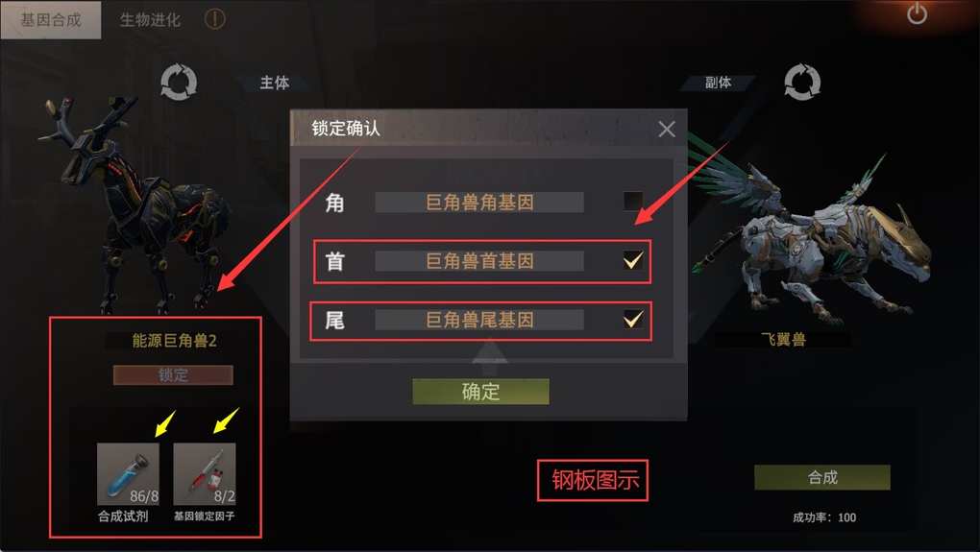The image size is (980, 552).
Task: Close the 锁定确认 dialog
Action: coord(667,129)
